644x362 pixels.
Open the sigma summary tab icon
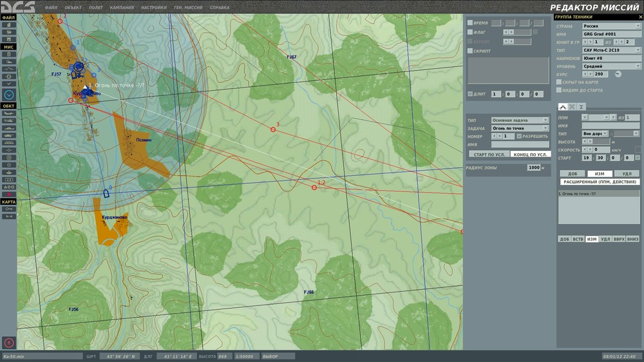tap(581, 107)
